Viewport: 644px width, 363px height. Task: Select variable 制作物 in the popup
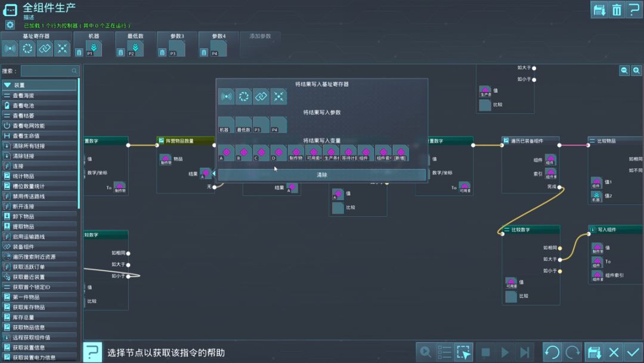coord(296,153)
